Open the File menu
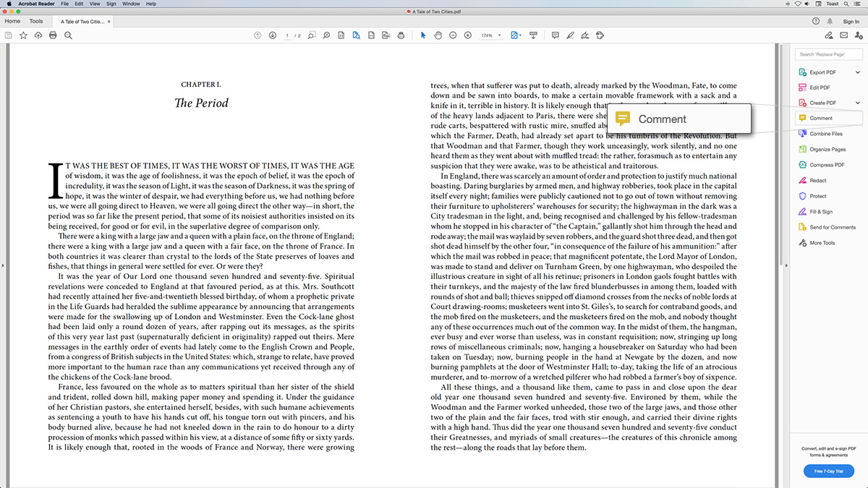Viewport: 868px width, 488px height. pos(65,4)
